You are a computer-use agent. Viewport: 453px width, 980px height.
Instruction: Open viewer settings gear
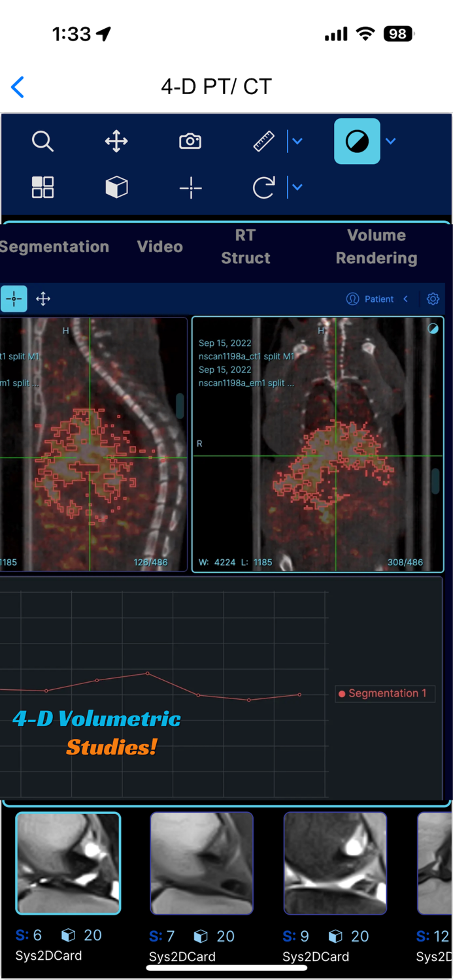coord(433,299)
